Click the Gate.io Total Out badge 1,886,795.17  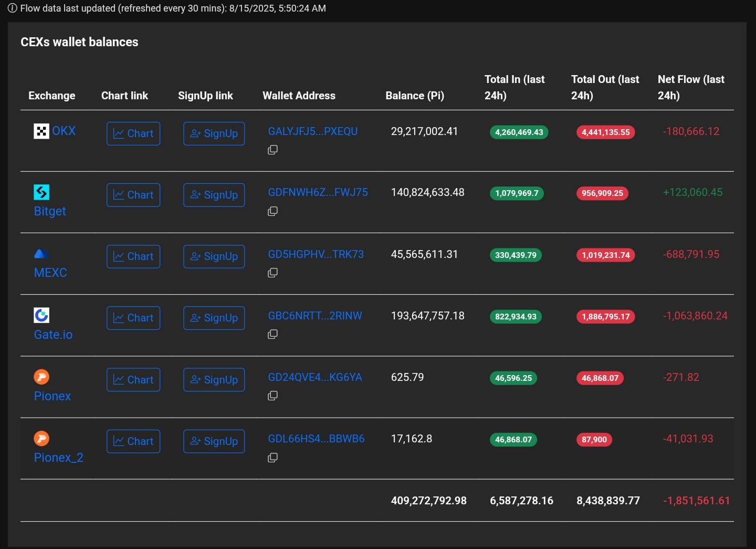(x=606, y=316)
